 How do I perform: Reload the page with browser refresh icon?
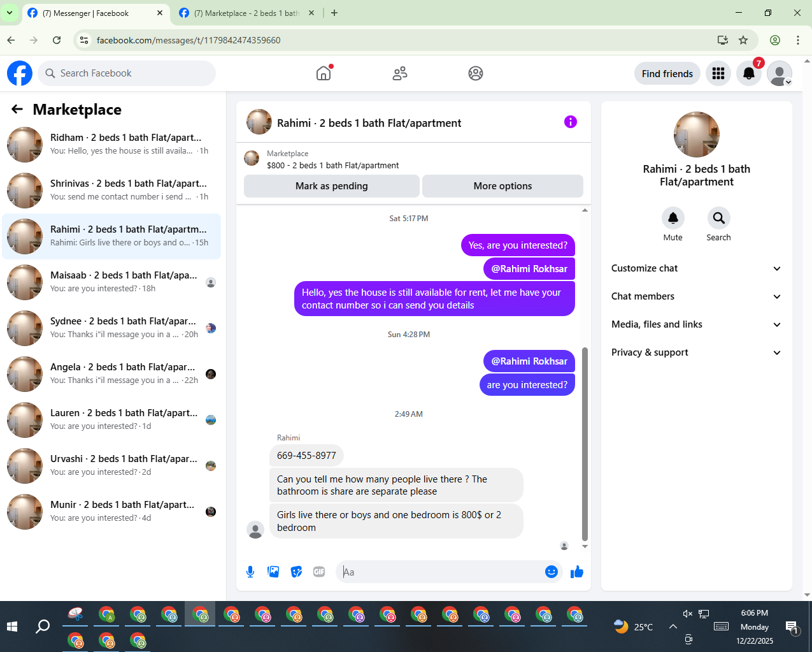pyautogui.click(x=57, y=40)
